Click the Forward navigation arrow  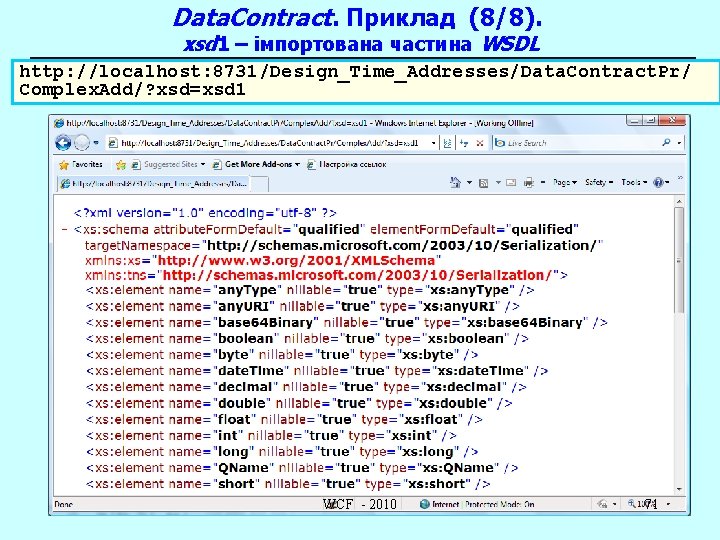[82, 143]
